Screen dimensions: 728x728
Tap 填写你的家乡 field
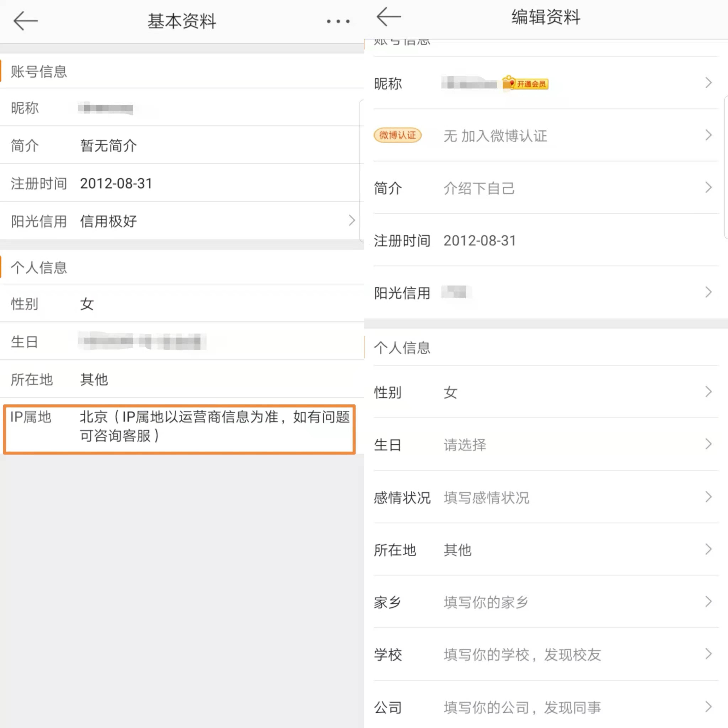pyautogui.click(x=486, y=603)
